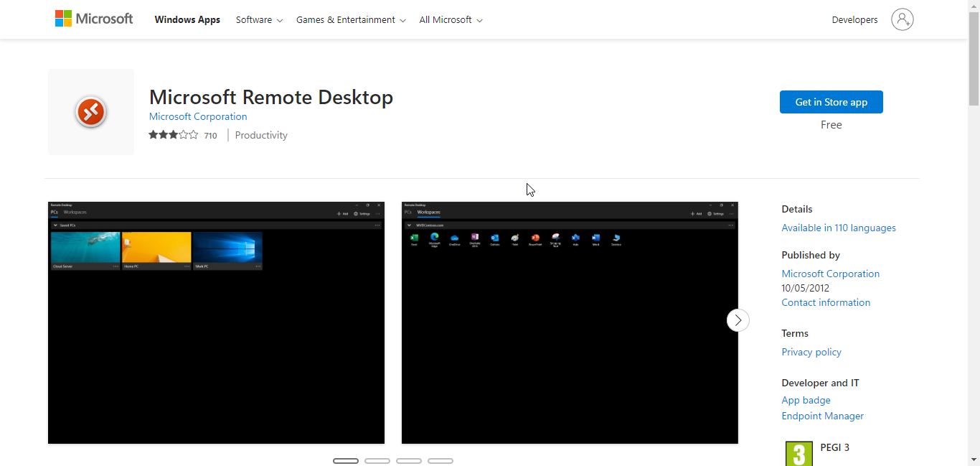Click the Developer and IT heading
Screen dimensions: 980x466
pyautogui.click(x=820, y=383)
